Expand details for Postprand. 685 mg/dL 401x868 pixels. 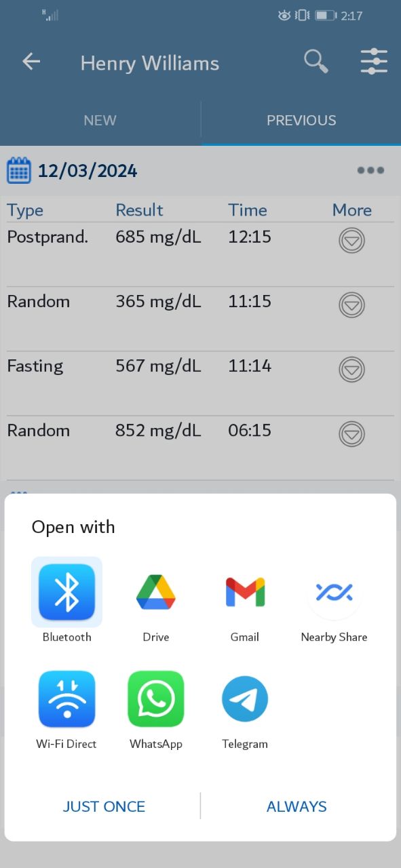351,240
